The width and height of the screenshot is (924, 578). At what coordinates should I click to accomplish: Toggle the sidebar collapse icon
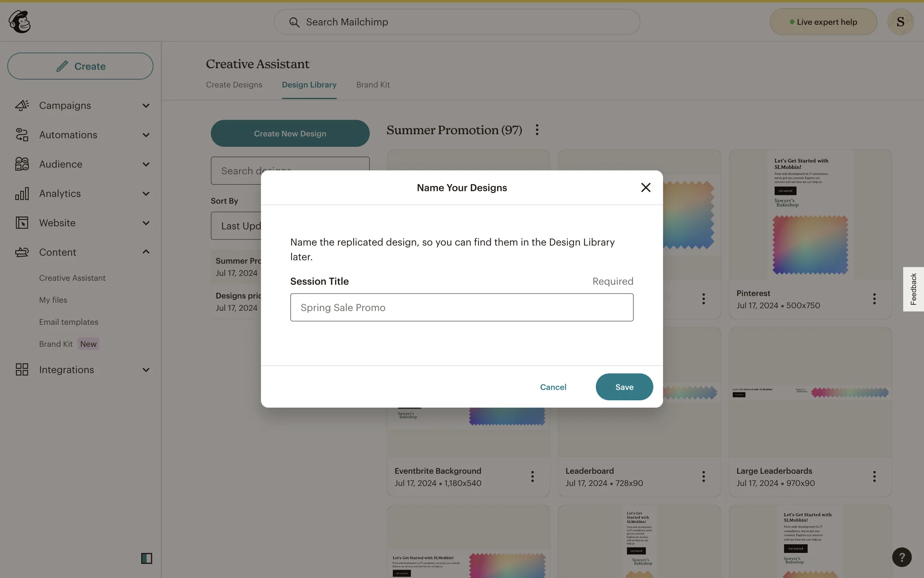pyautogui.click(x=146, y=558)
